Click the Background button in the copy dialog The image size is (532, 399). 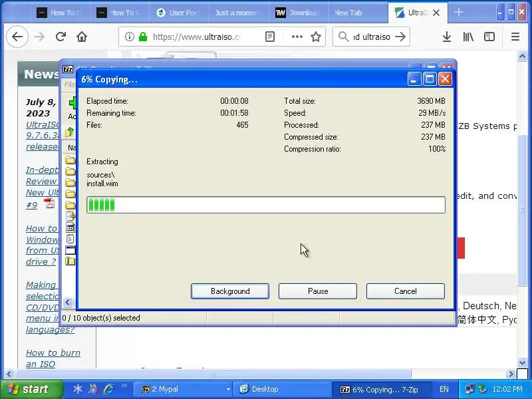(x=230, y=291)
